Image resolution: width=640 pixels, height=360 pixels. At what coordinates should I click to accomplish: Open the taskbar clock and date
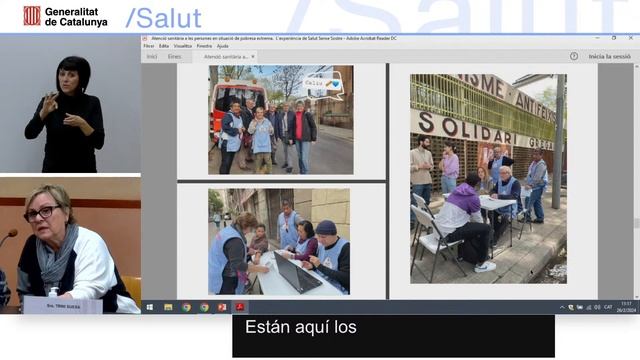626,307
